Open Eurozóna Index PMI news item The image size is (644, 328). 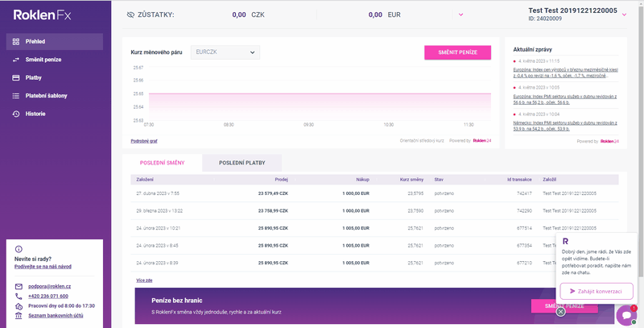coord(565,99)
